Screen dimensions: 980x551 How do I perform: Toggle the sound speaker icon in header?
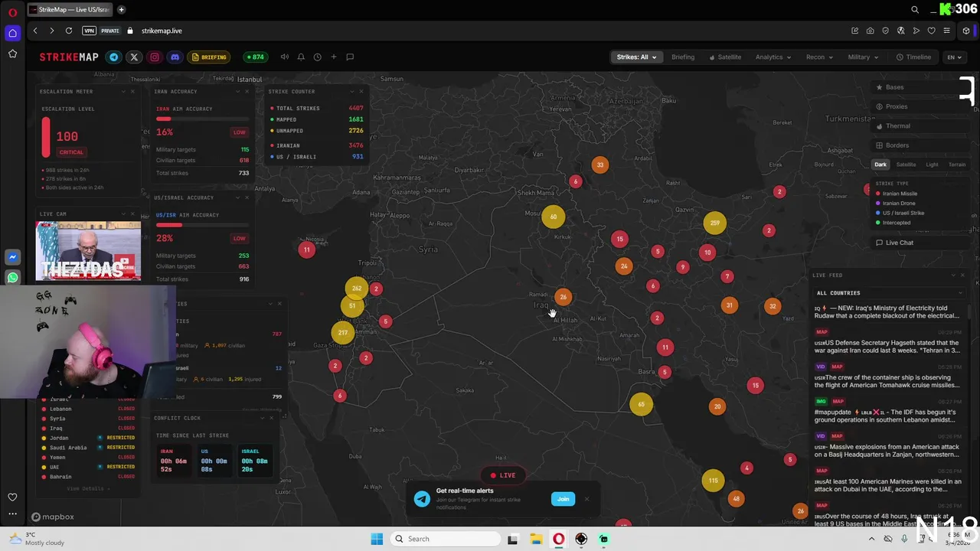click(285, 57)
